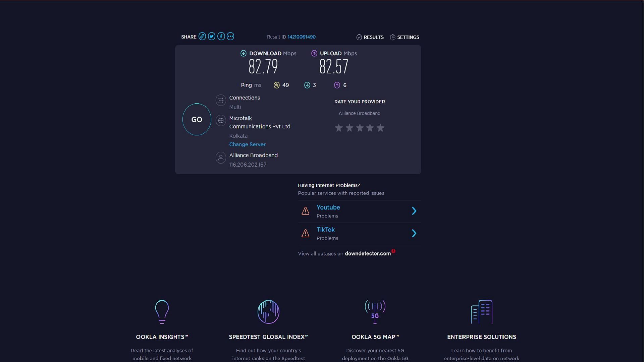Click the Settings gear icon

(x=392, y=37)
